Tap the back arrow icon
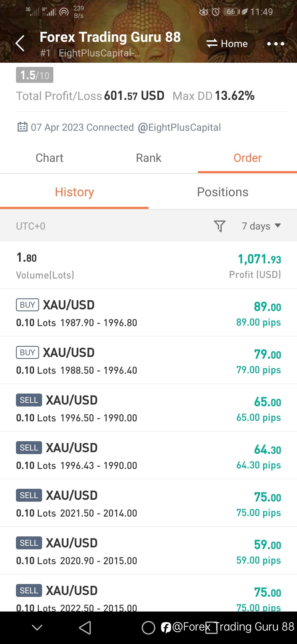This screenshot has width=297, height=644. point(20,43)
